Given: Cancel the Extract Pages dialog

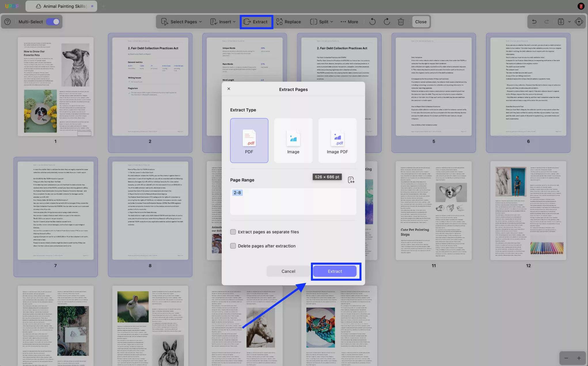Looking at the screenshot, I should click(288, 271).
